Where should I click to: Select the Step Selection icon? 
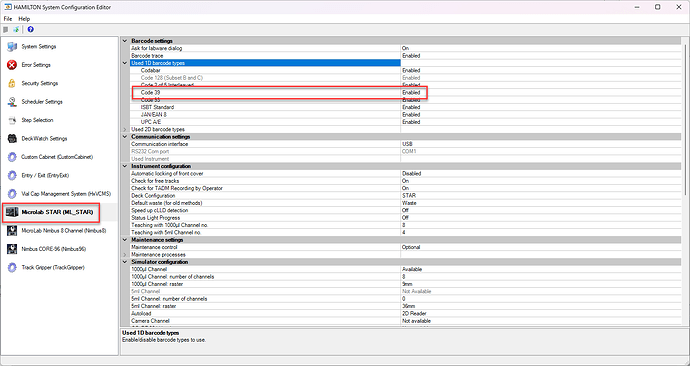click(x=12, y=120)
